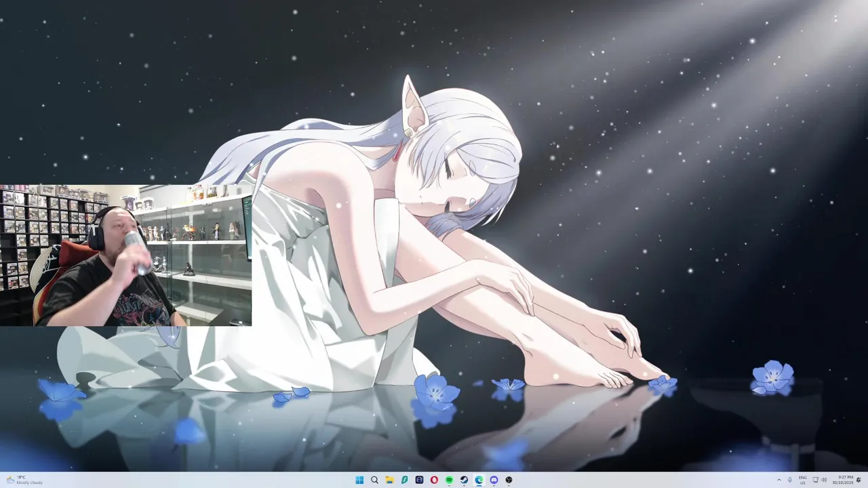Open the dark blue crosshair app icon

coord(419,480)
